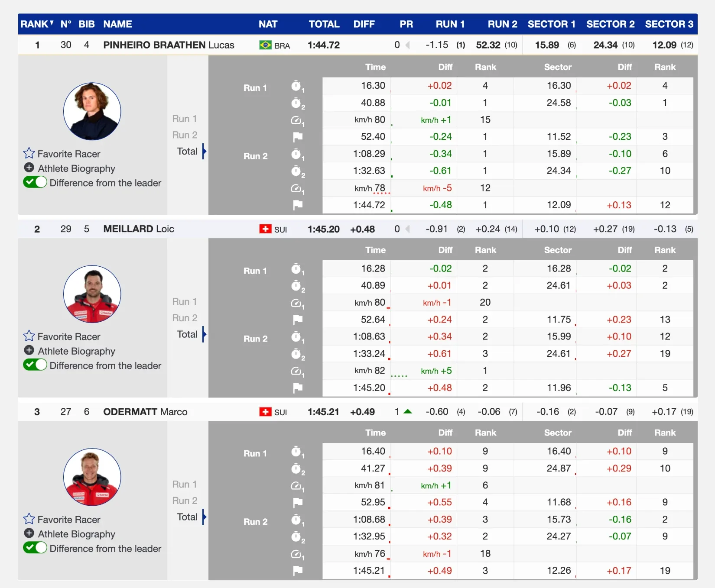
Task: Click Meillard's Run 1 finish flag icon
Action: point(298,320)
